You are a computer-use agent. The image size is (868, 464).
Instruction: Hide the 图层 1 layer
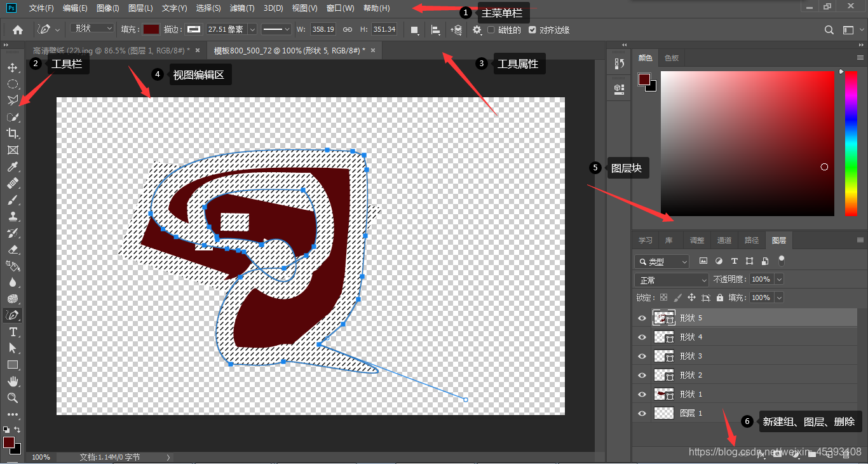coord(642,413)
